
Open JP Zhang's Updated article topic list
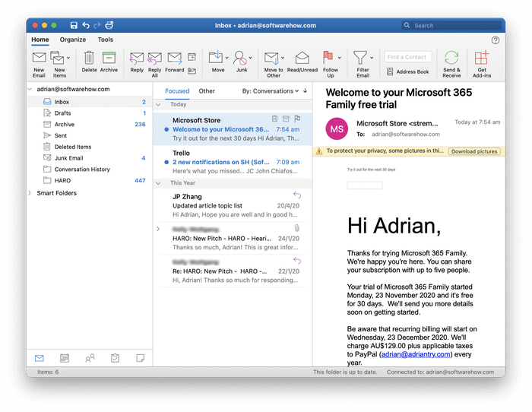(x=233, y=205)
